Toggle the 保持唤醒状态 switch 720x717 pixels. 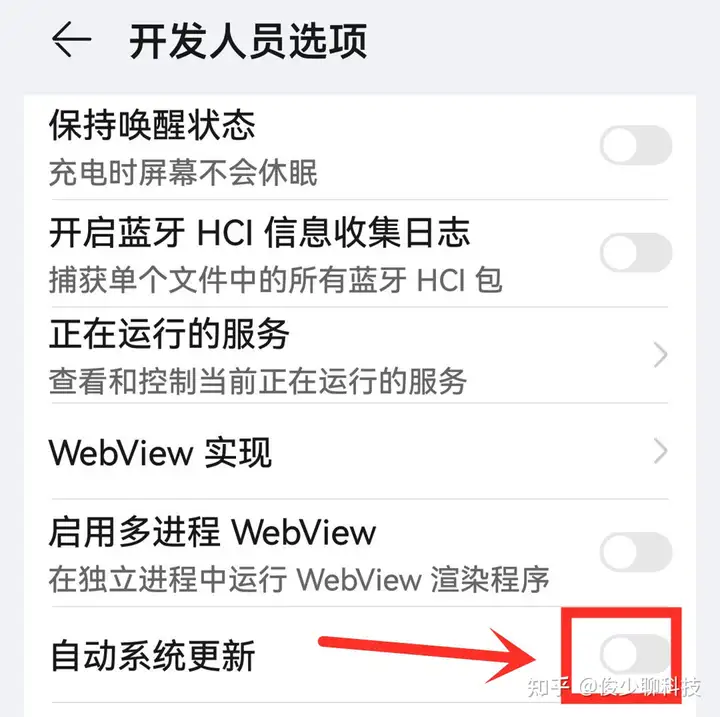pyautogui.click(x=636, y=146)
